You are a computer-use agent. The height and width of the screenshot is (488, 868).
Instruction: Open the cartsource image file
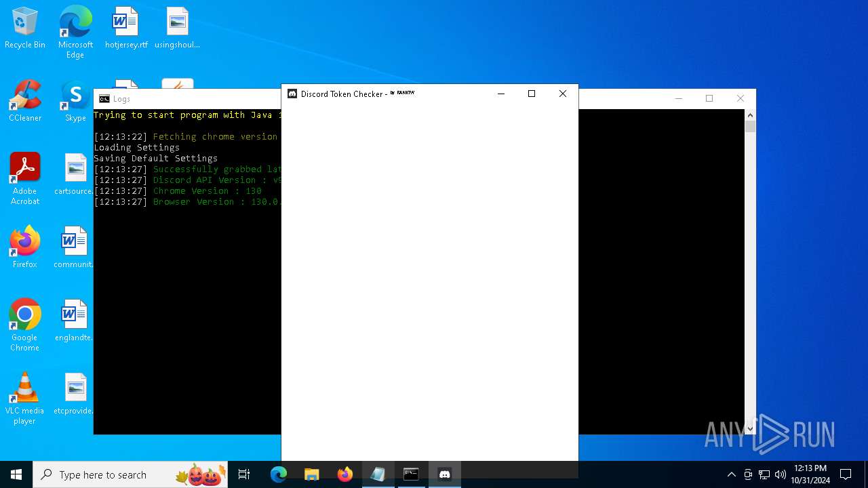tap(75, 175)
